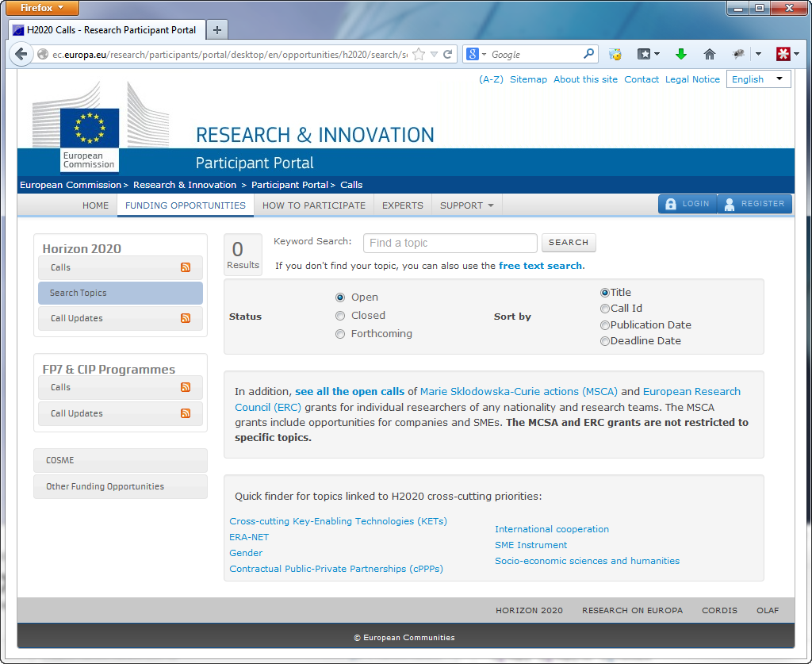Switch to the H2020 Calls browser tab
This screenshot has height=664, width=812.
pyautogui.click(x=107, y=30)
